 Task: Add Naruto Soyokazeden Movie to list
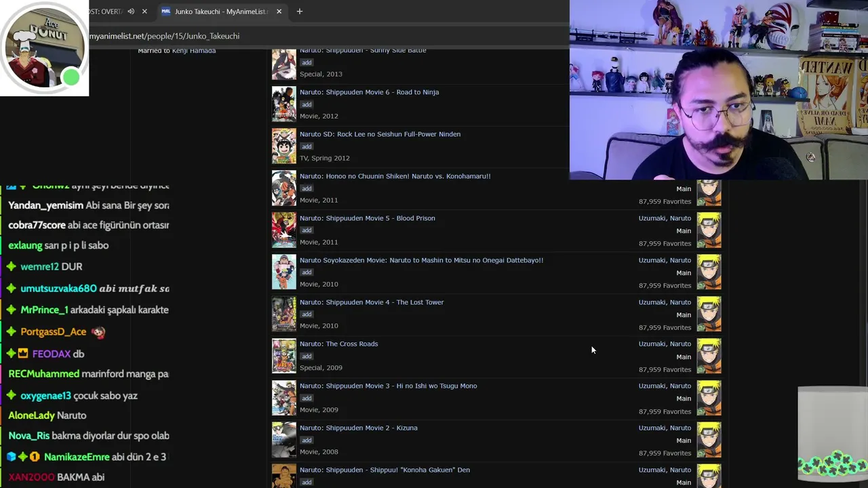coord(307,272)
